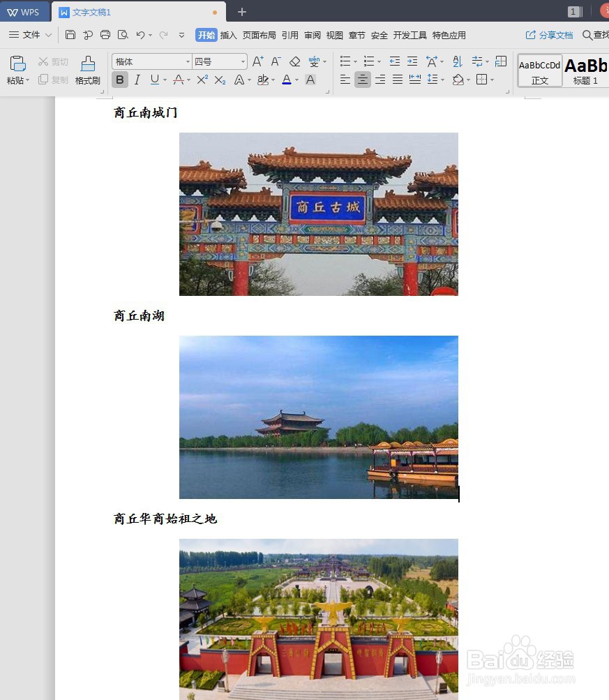609x700 pixels.
Task: Click the paragraph shading fill bucket
Action: click(x=458, y=80)
